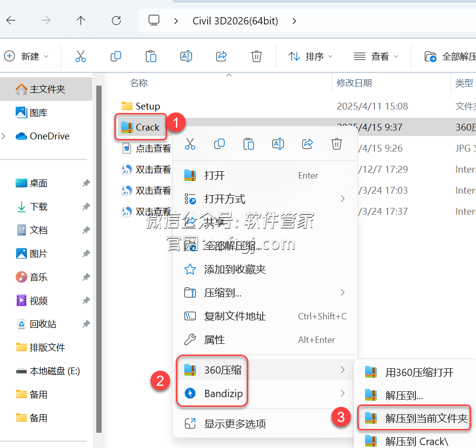Click chevron after Civil 3D2026(64bit) in path
Screen dimensions: 476x448
coord(294,21)
